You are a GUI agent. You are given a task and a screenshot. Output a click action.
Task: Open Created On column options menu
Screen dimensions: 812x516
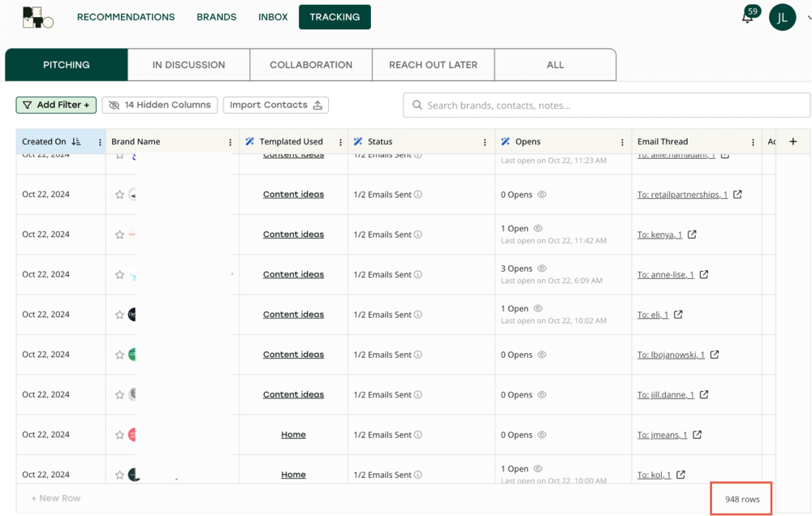point(100,142)
